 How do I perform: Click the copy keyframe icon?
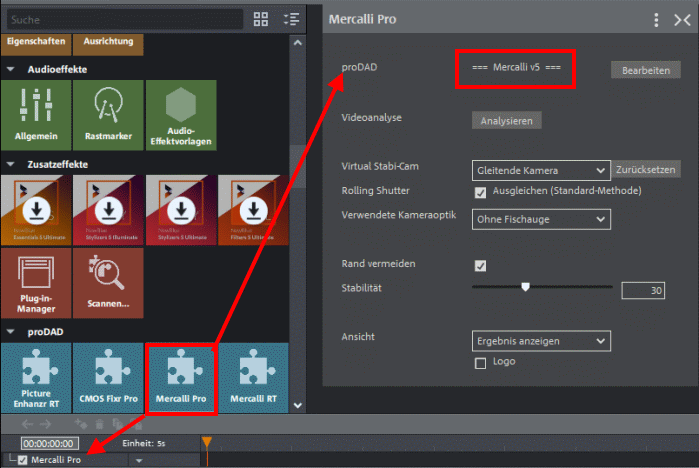click(118, 424)
